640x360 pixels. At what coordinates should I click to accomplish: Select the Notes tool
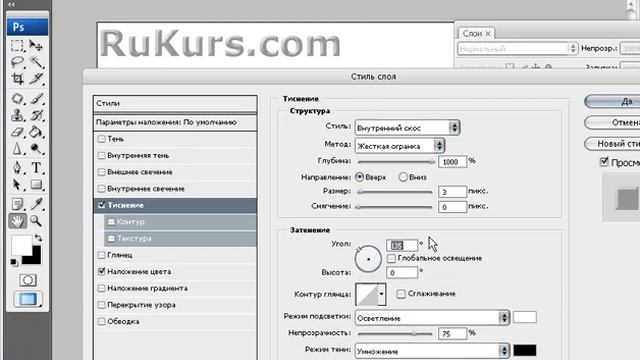(x=17, y=204)
